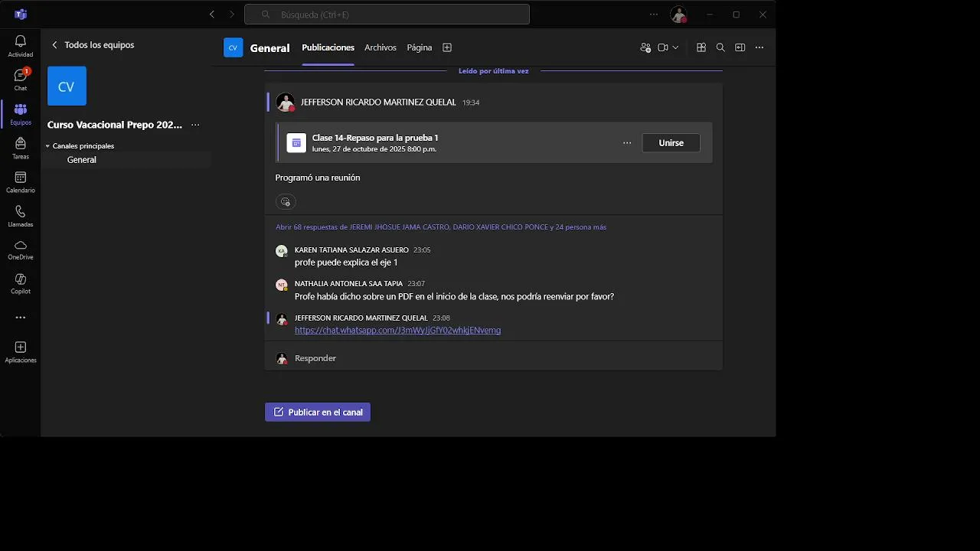Open more options for Curso Vacacional team
This screenshot has width=980, height=551.
pos(195,125)
